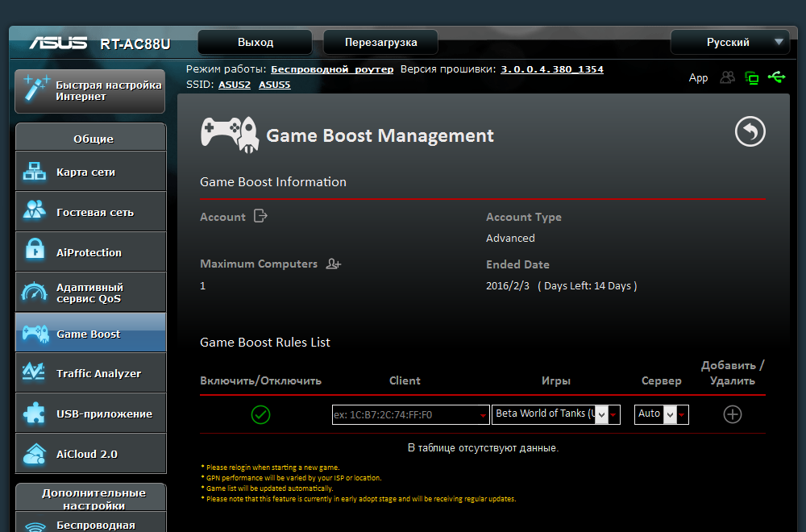Open the Beta World of Tanks game dropdown
The image size is (806, 532).
555,414
